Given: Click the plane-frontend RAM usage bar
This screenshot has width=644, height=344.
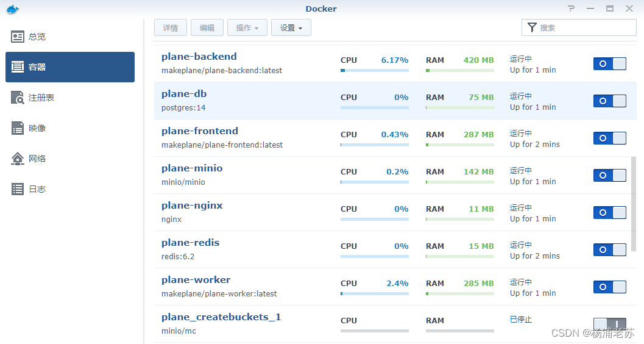Looking at the screenshot, I should click(x=460, y=145).
